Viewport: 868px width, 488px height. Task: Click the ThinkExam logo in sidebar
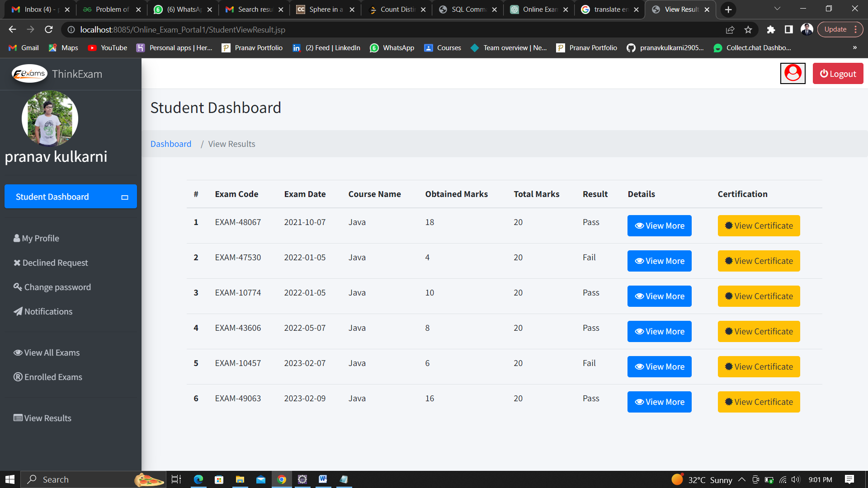pyautogui.click(x=30, y=74)
